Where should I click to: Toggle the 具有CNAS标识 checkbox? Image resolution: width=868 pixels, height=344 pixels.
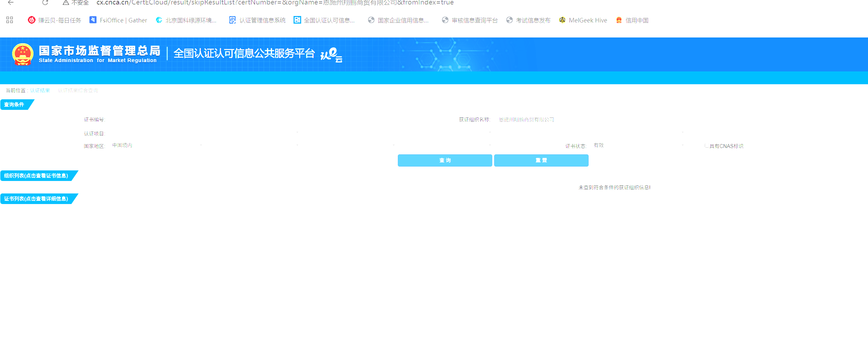(706, 146)
